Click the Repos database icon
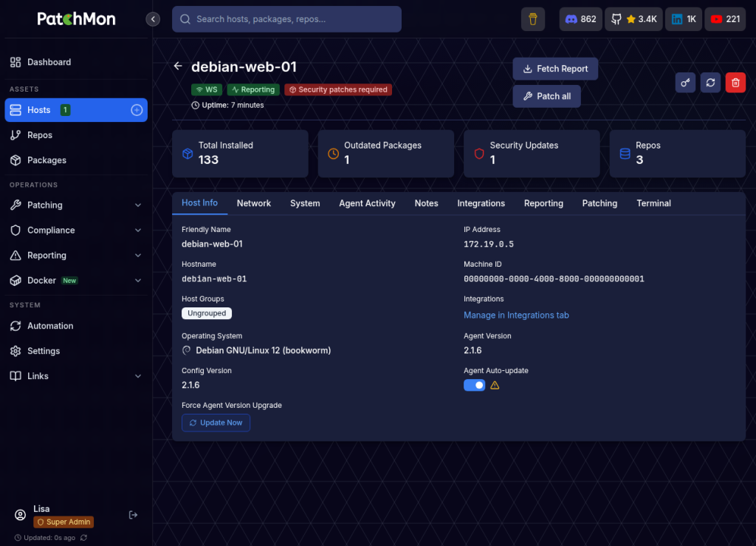 point(625,154)
